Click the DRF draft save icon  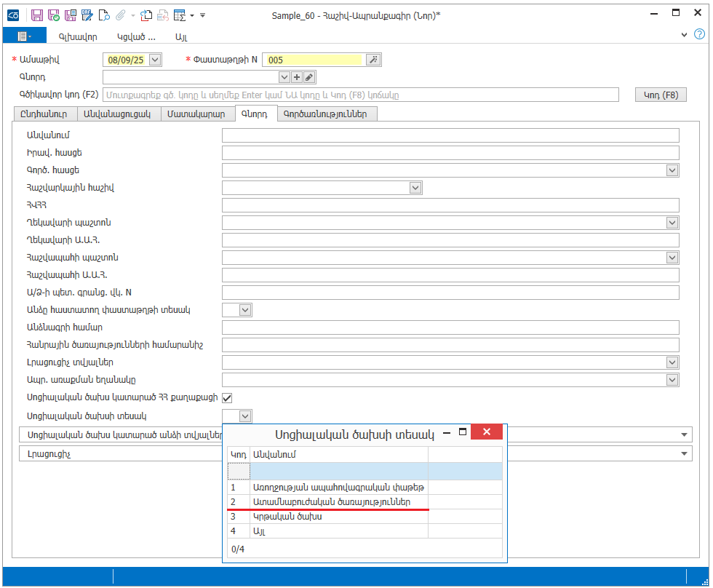pos(87,15)
